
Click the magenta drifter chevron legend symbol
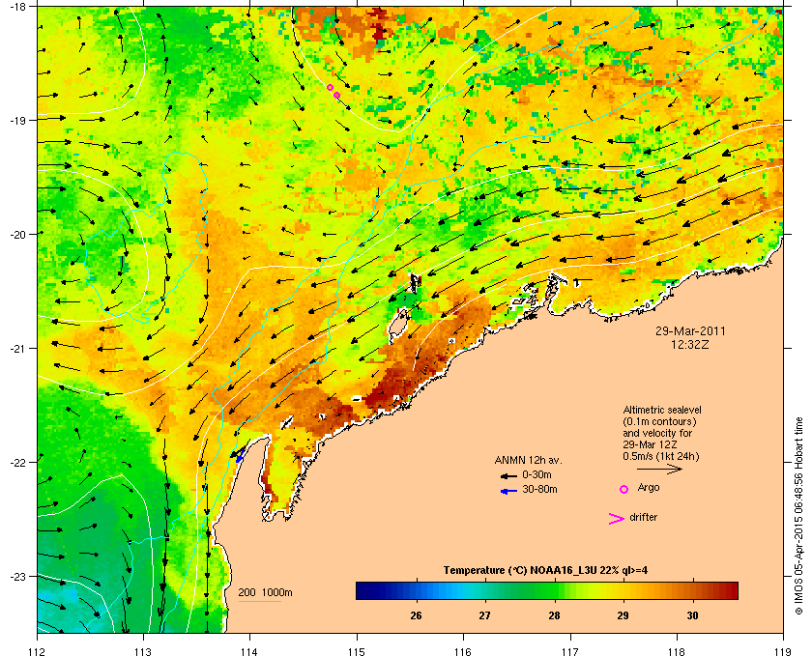pyautogui.click(x=617, y=519)
